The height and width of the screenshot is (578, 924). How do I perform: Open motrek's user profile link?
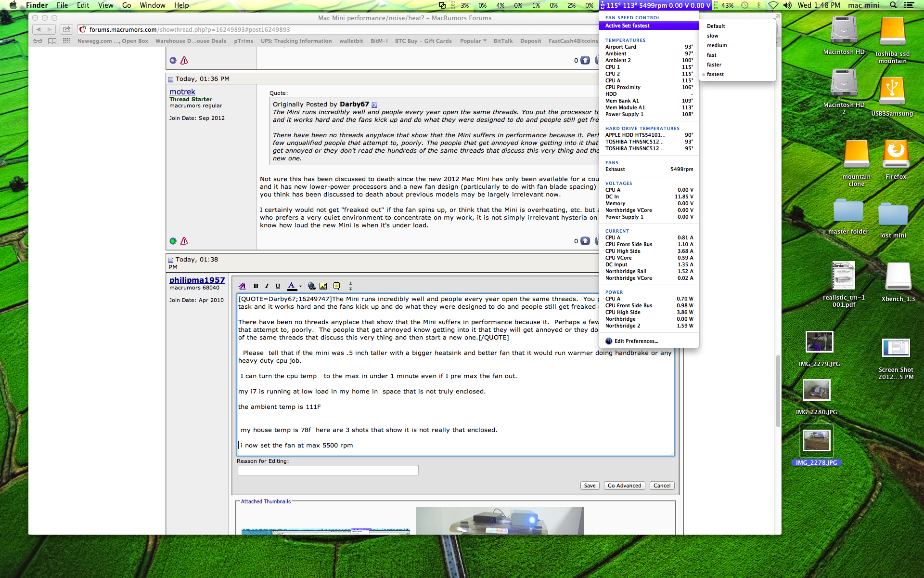[x=182, y=92]
